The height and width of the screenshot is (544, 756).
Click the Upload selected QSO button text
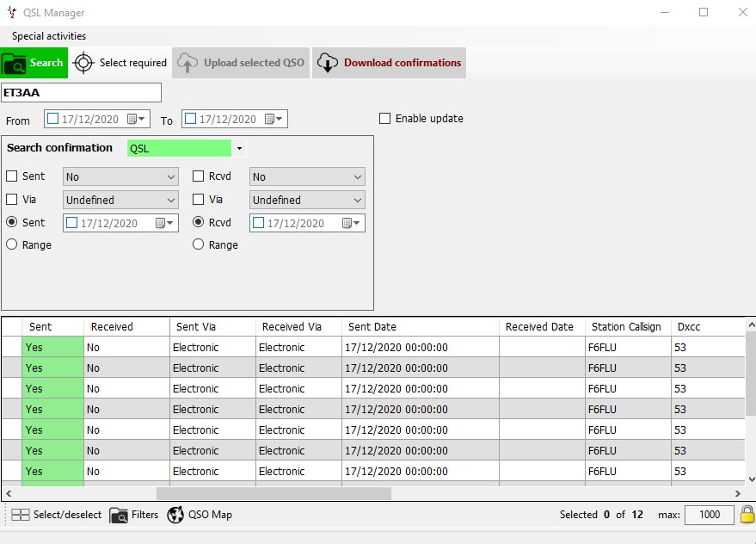click(254, 63)
